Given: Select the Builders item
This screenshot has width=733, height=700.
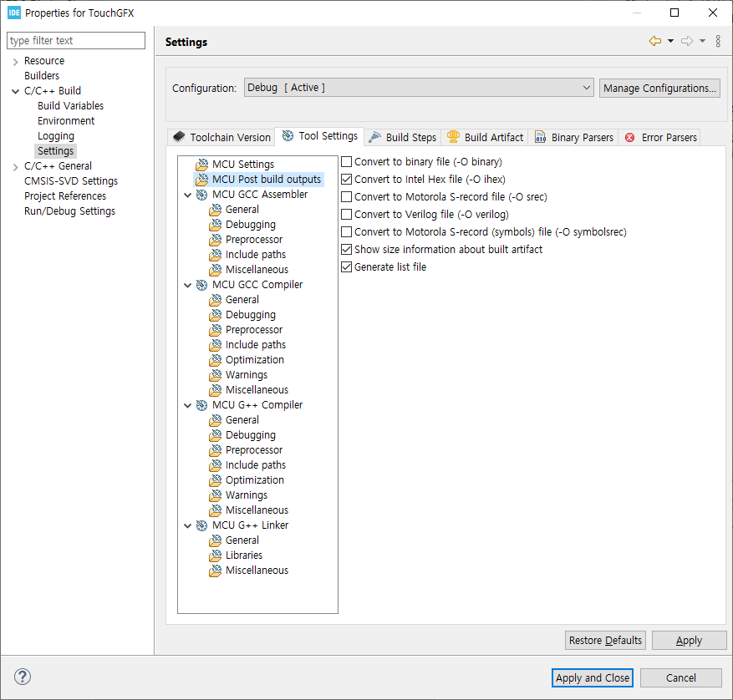Looking at the screenshot, I should pyautogui.click(x=42, y=76).
